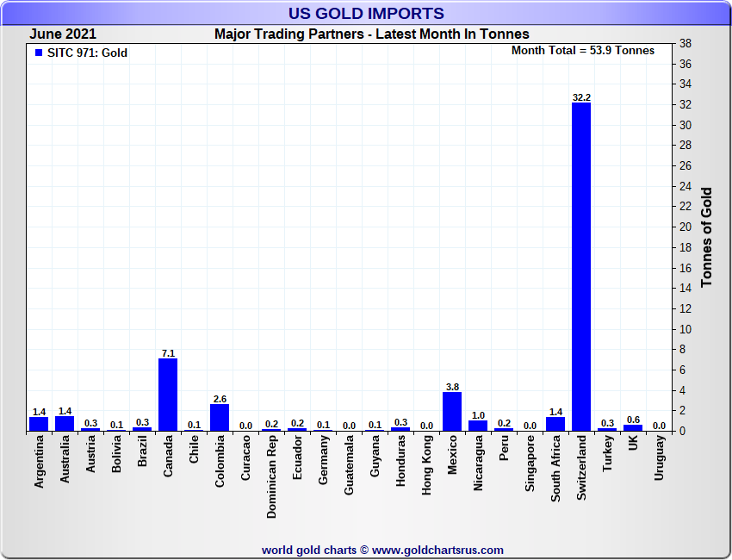Image resolution: width=732 pixels, height=560 pixels.
Task: Click the 7.1 value label above Canada
Action: tap(168, 353)
